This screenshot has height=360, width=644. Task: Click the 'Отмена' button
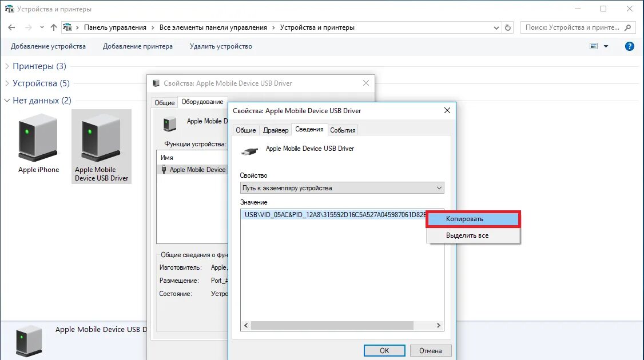[x=431, y=350]
